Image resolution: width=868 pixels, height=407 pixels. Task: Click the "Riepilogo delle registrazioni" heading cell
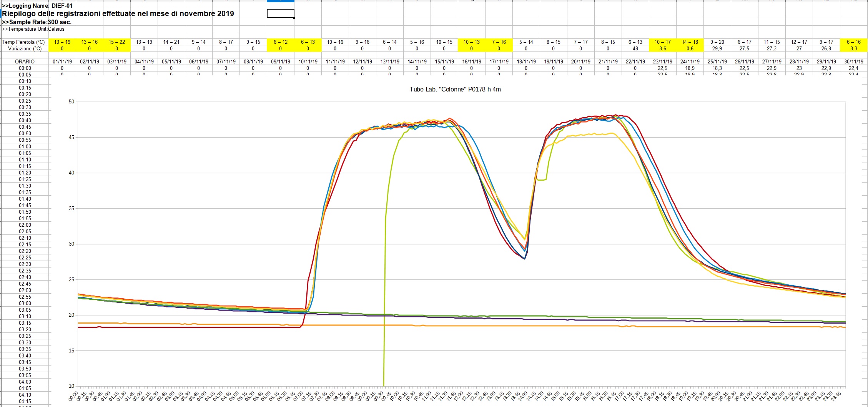[x=118, y=14]
